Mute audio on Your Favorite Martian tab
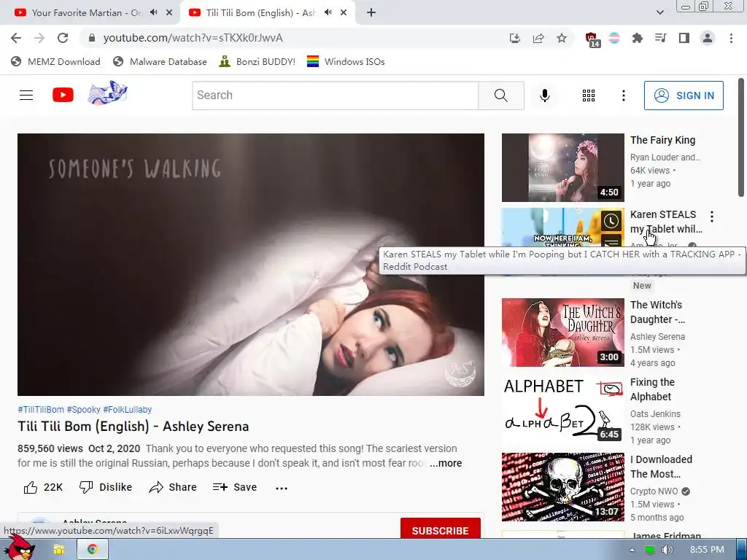The width and height of the screenshot is (747, 560). [x=153, y=12]
